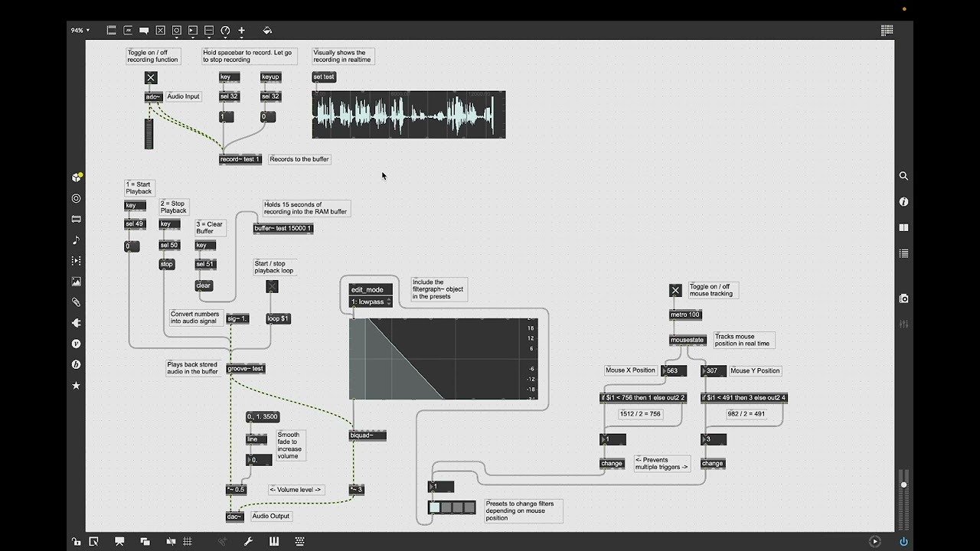Open the inspector info icon in right sidebar
Screen dimensions: 980x551
click(903, 202)
